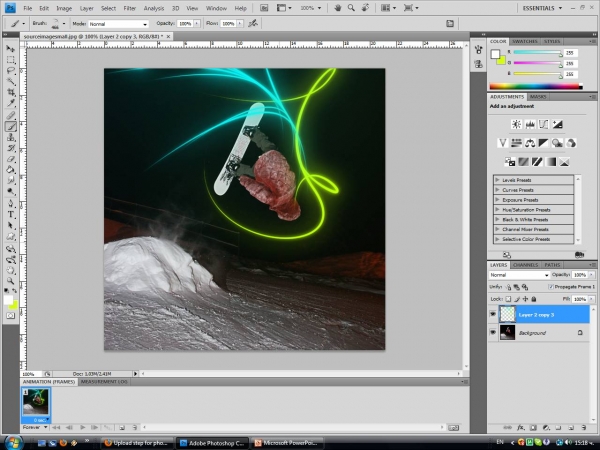Open Adobe Photoshop taskbar button

coord(213,443)
